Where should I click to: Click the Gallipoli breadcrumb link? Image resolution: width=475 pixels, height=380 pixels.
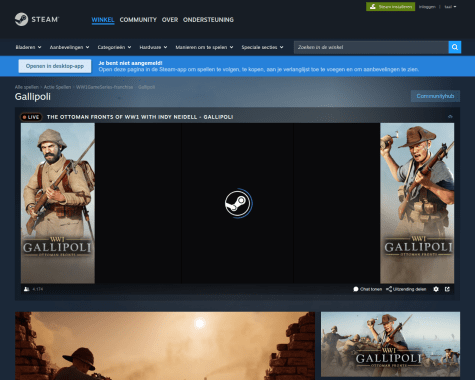click(x=146, y=87)
